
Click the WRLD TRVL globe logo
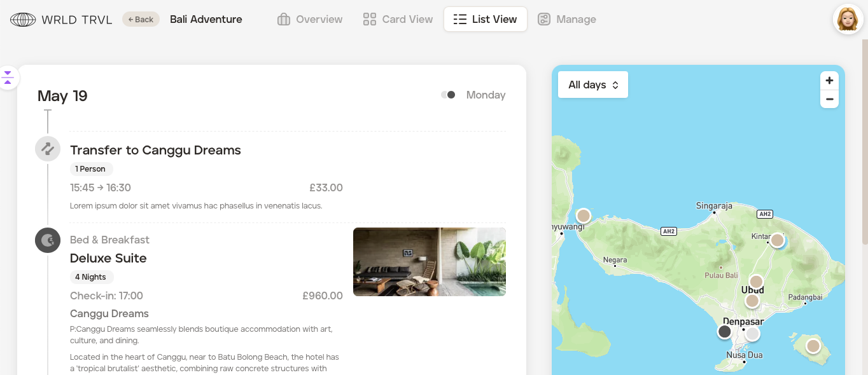coord(23,20)
